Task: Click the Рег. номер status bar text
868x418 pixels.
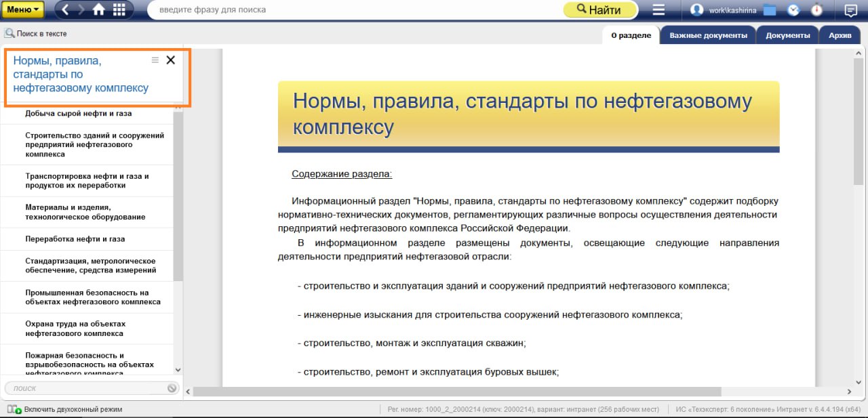Action: tap(523, 409)
